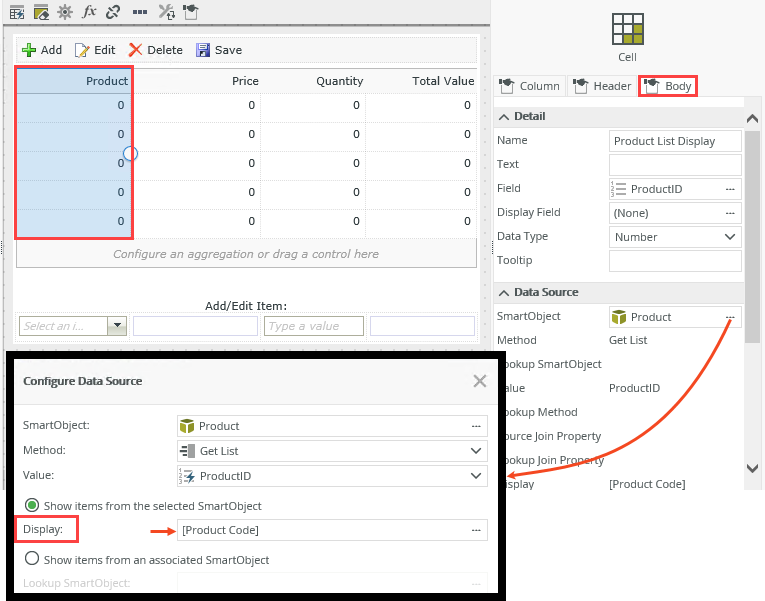Screen dimensions: 765x601
Task: Select the Total Value column header
Action: (421, 81)
